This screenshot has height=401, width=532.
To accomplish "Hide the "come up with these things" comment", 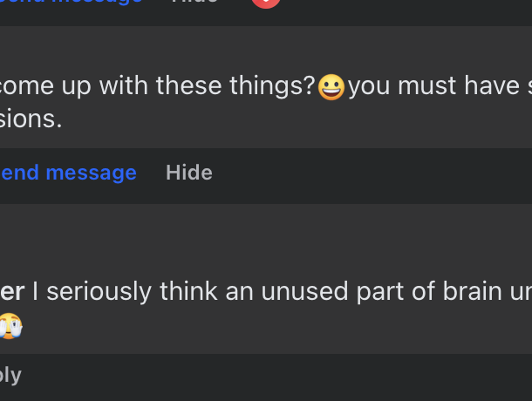I will (188, 173).
